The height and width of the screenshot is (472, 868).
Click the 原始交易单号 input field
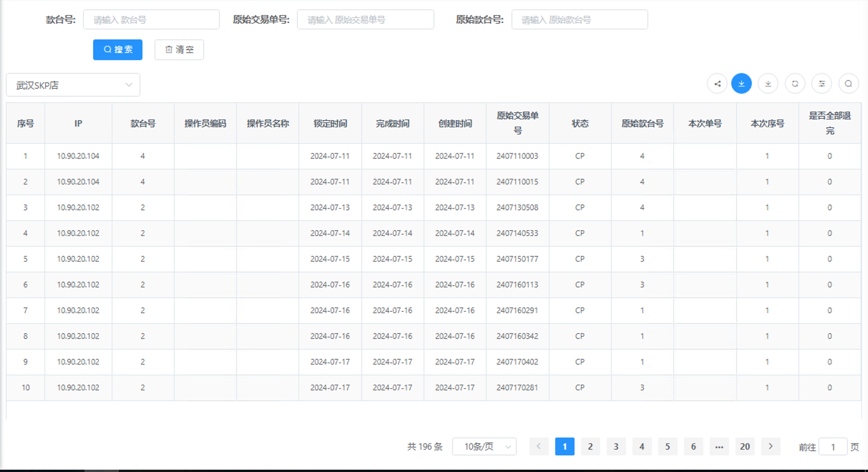pos(365,20)
